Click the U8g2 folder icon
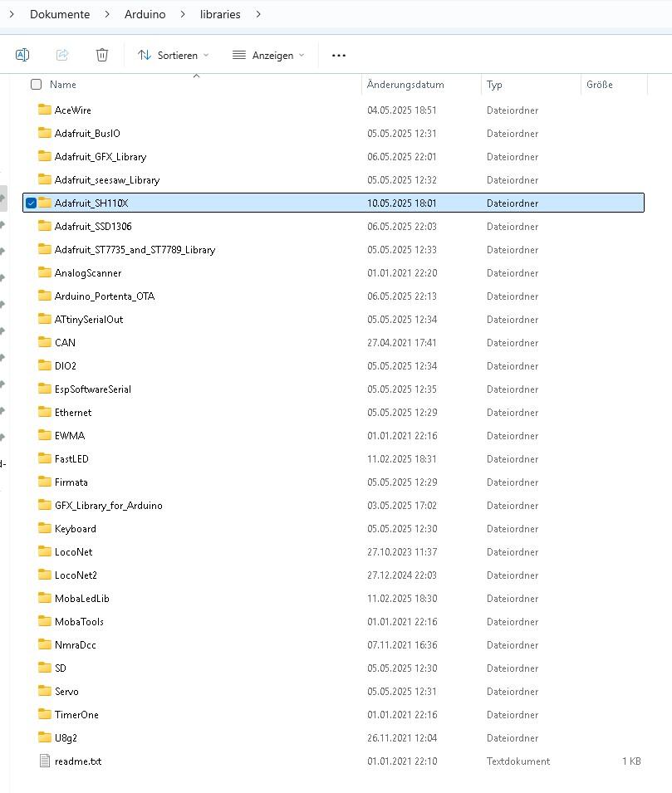The height and width of the screenshot is (793, 672). click(45, 737)
